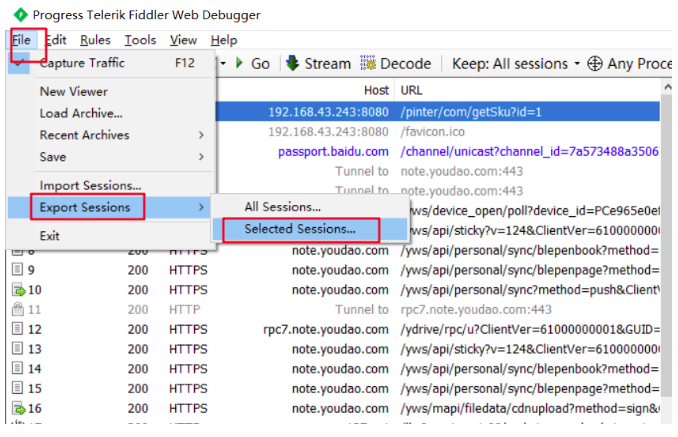Select the /favicon.ico session row
The height and width of the screenshot is (437, 678).
coord(438,132)
